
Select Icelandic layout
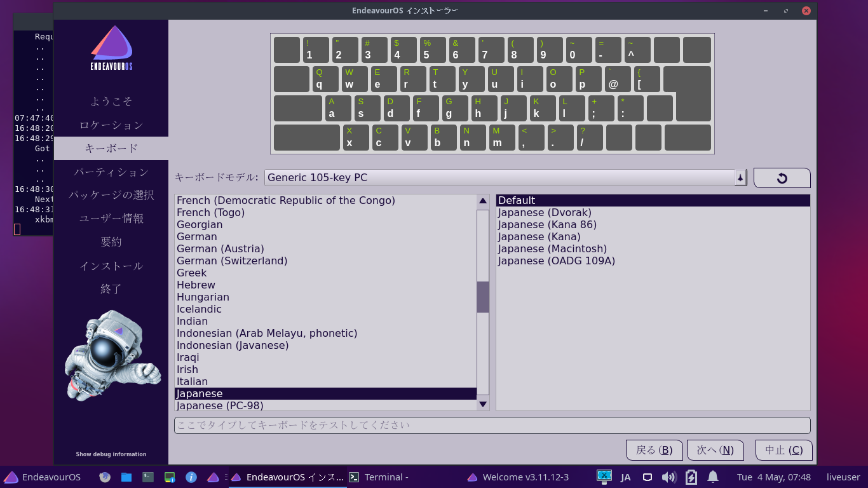point(325,309)
